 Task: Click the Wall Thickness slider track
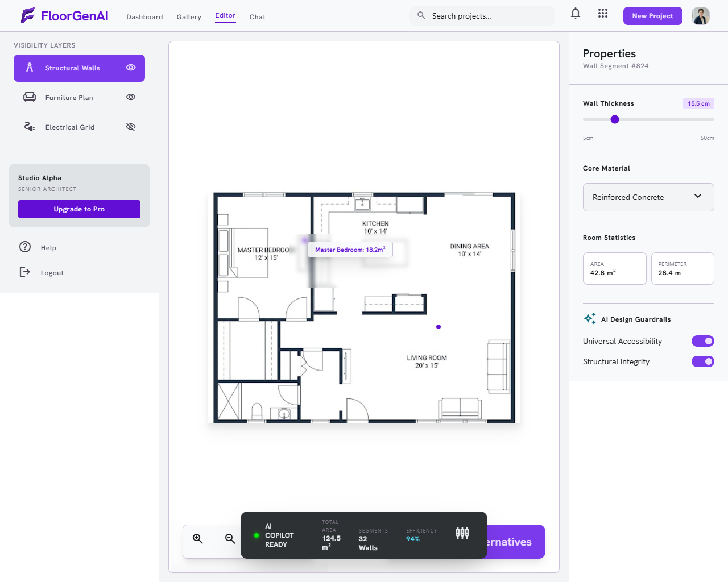648,119
